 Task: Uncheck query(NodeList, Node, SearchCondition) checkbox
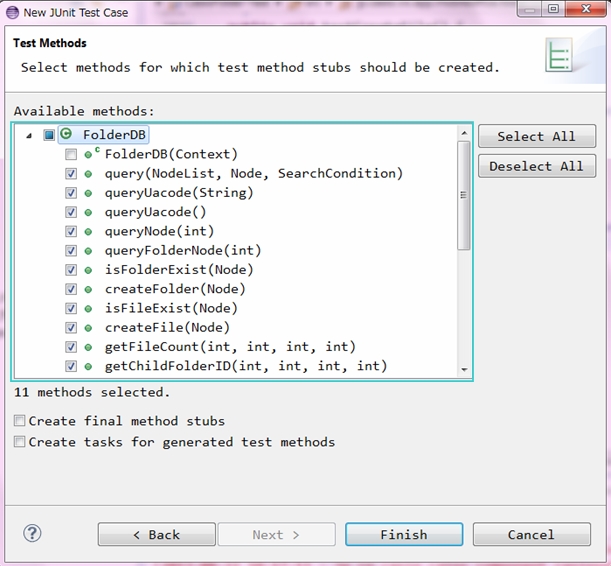(x=71, y=174)
